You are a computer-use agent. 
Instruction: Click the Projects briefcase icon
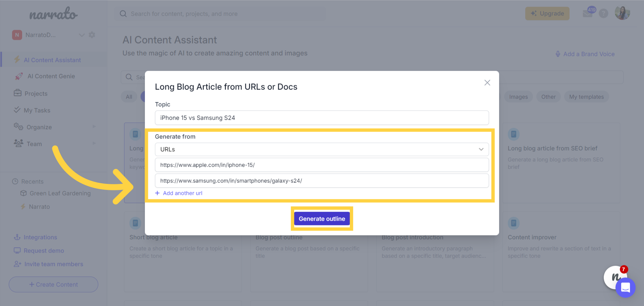[17, 93]
